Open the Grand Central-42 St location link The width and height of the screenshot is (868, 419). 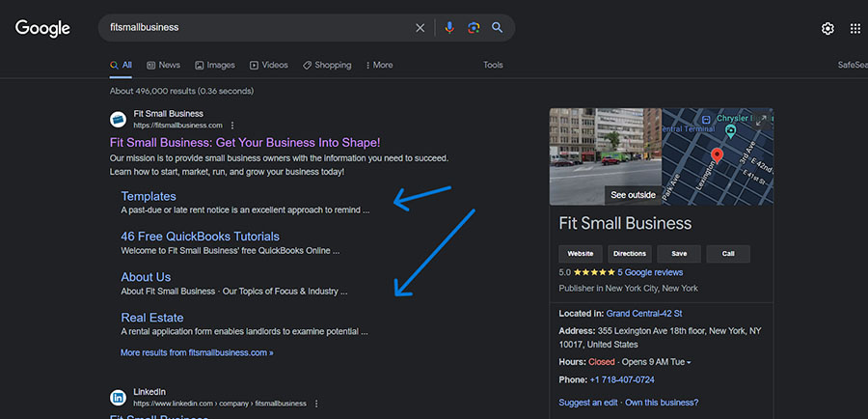(x=644, y=314)
